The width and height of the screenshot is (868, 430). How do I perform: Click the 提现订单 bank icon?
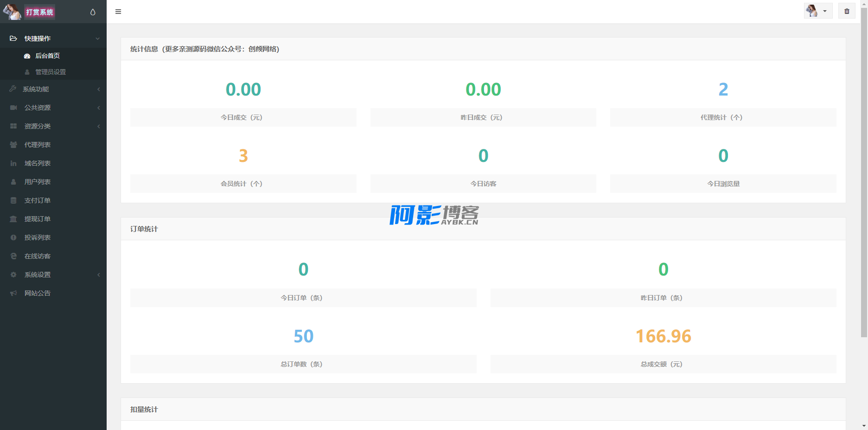13,219
